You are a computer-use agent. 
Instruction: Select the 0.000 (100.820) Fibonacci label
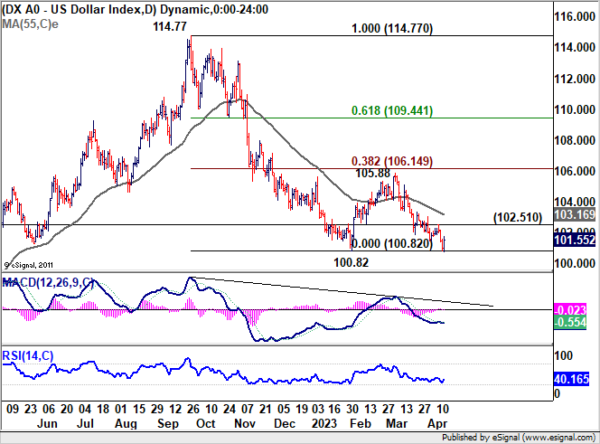coord(387,244)
